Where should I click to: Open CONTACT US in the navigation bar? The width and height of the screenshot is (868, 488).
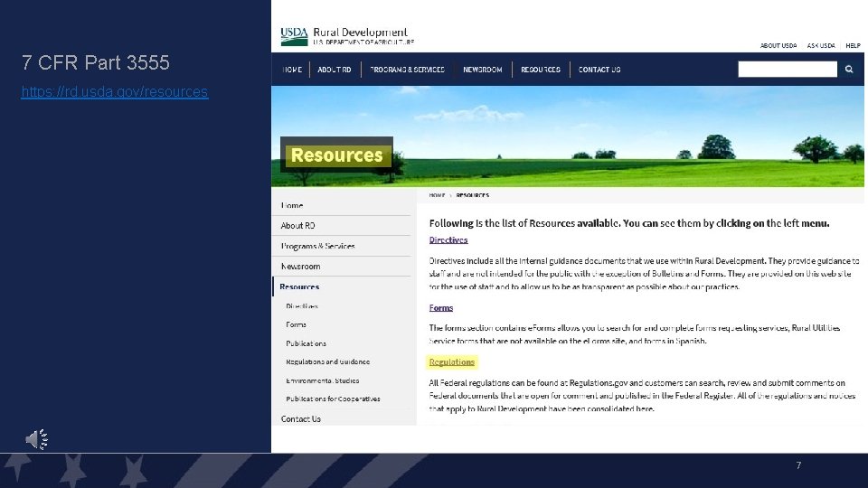point(599,70)
